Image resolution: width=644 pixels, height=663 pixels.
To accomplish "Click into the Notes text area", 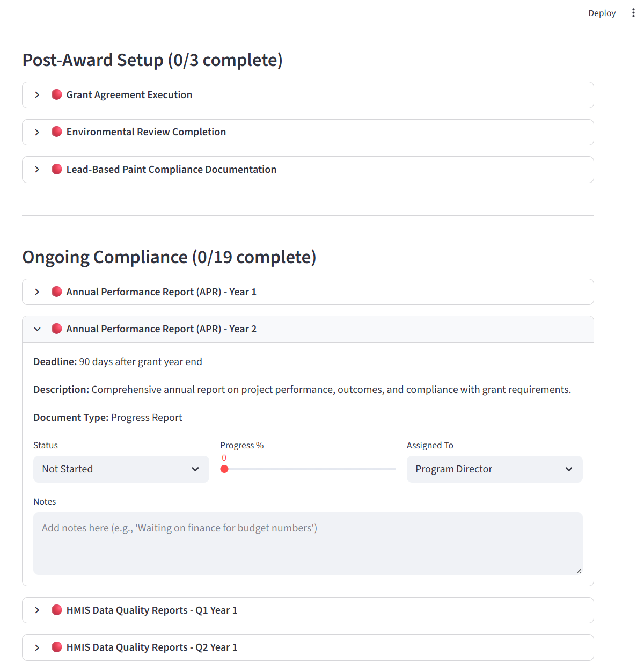I will [x=308, y=542].
